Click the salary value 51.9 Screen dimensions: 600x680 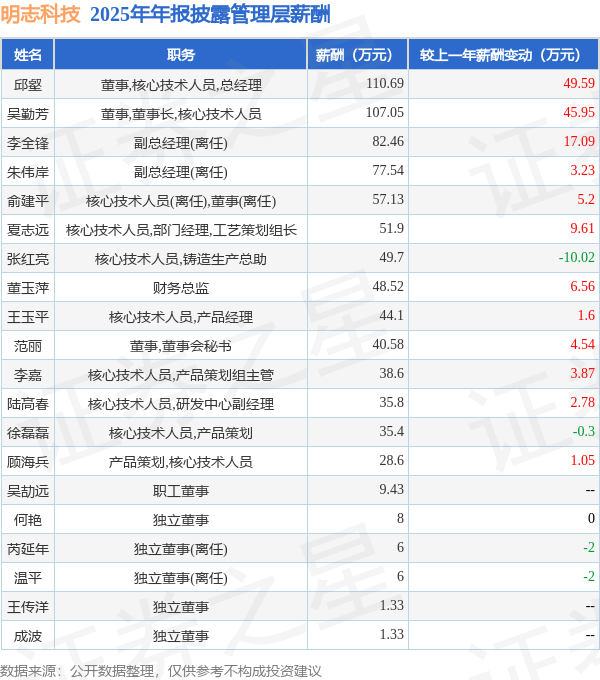pyautogui.click(x=391, y=228)
